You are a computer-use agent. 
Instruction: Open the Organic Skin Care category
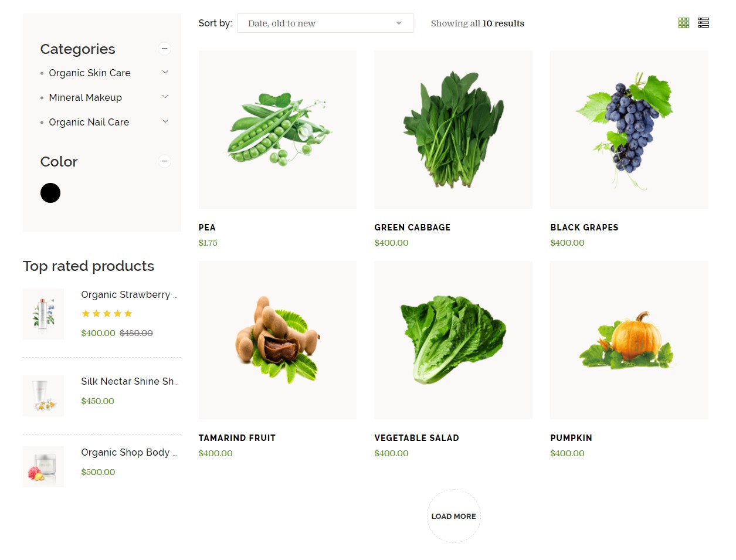point(90,73)
